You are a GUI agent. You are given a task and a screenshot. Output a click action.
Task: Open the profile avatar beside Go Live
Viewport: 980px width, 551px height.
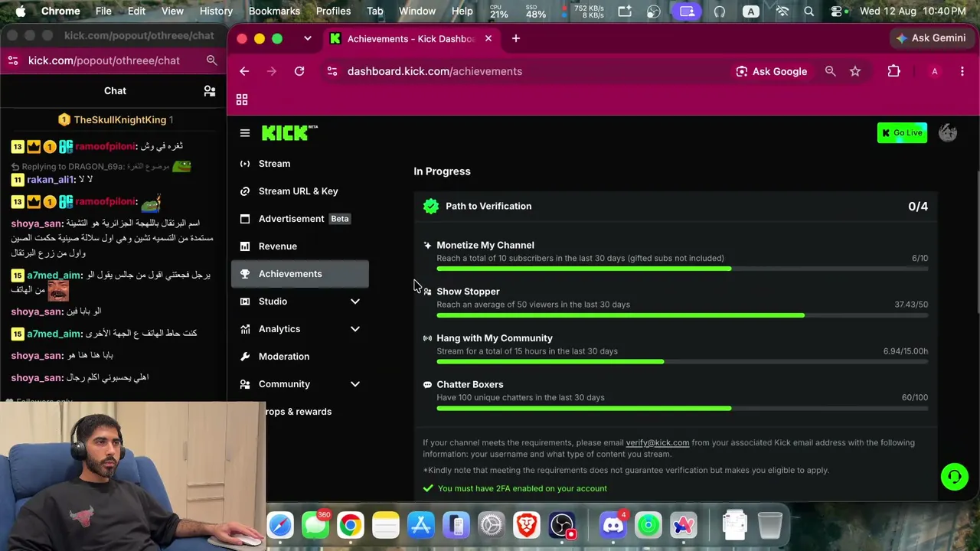pos(948,132)
